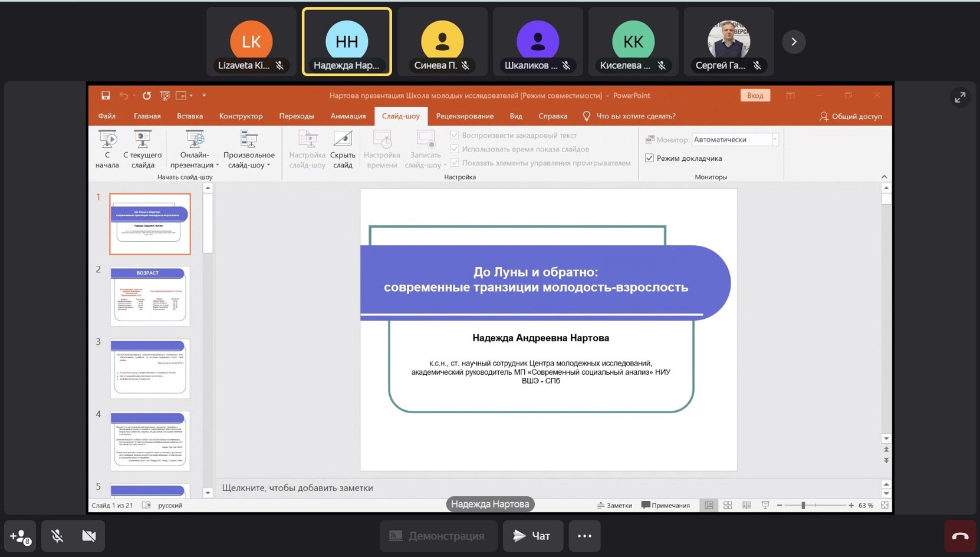Select the Lizaveta Ki... participant tile
980x557 pixels.
(x=251, y=41)
